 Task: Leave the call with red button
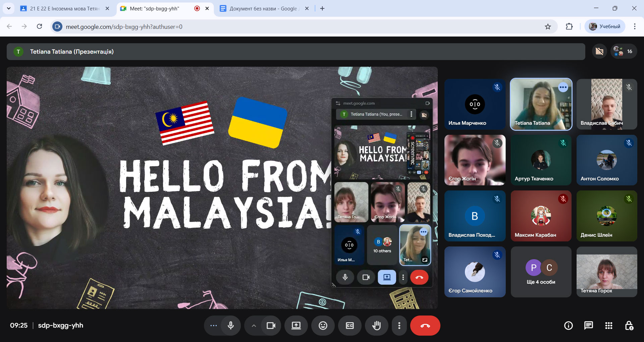tap(425, 326)
